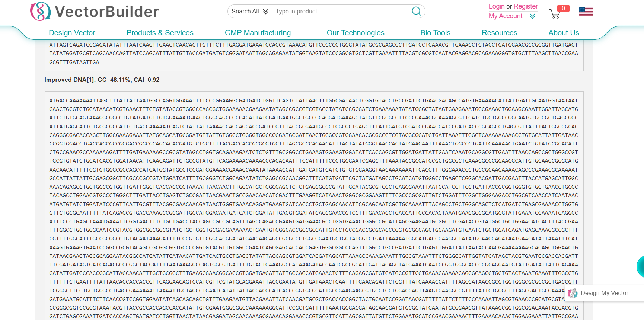Click the Design My Vector button

[605, 293]
